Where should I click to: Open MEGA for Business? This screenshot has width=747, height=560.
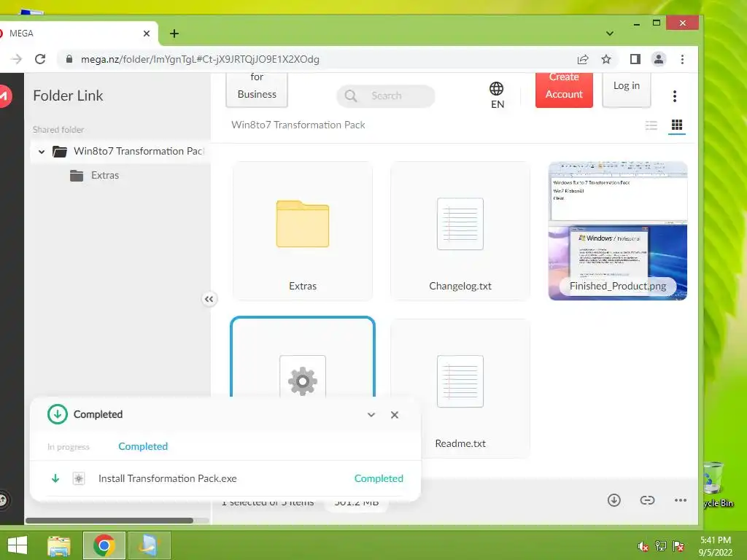click(257, 90)
